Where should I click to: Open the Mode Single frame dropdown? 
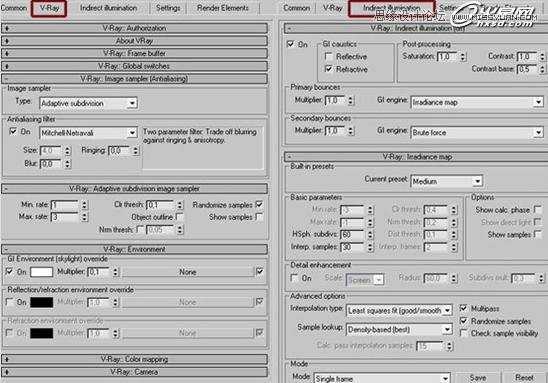[x=382, y=378]
